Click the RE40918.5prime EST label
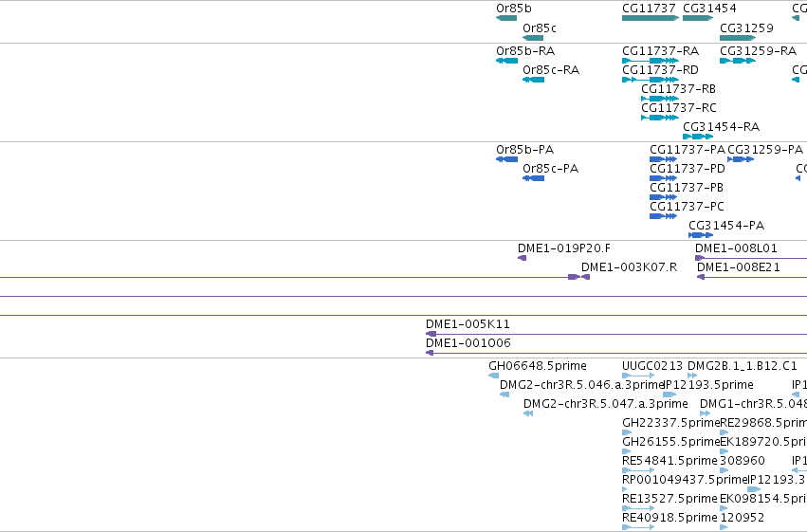This screenshot has width=807, height=532. click(669, 518)
